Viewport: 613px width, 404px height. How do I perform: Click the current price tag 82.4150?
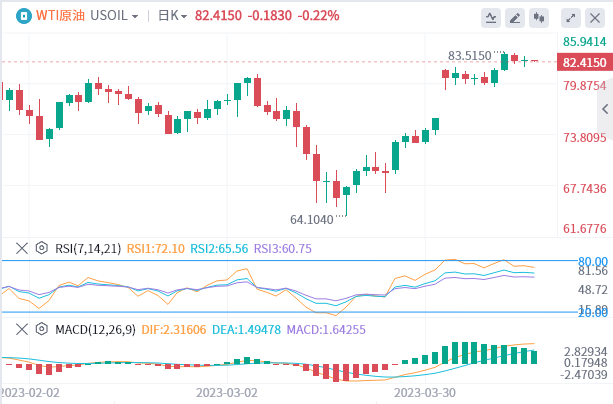click(584, 63)
